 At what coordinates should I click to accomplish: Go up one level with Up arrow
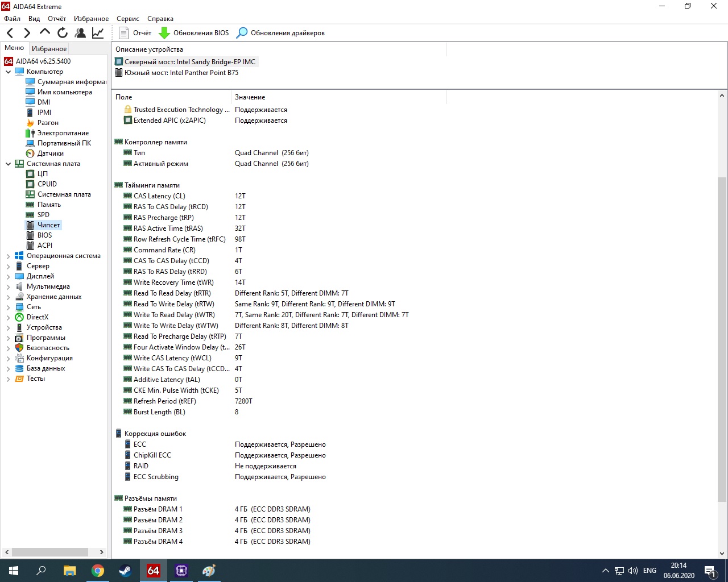click(45, 32)
